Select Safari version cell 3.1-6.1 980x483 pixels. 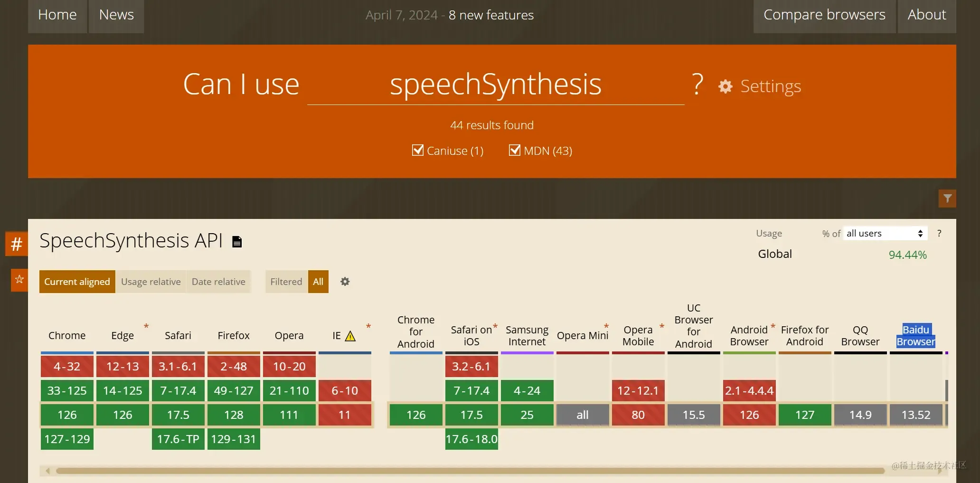[x=178, y=366]
